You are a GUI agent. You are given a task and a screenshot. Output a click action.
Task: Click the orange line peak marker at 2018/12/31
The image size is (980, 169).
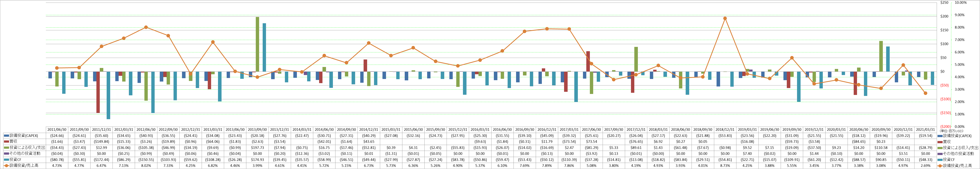pos(725,18)
